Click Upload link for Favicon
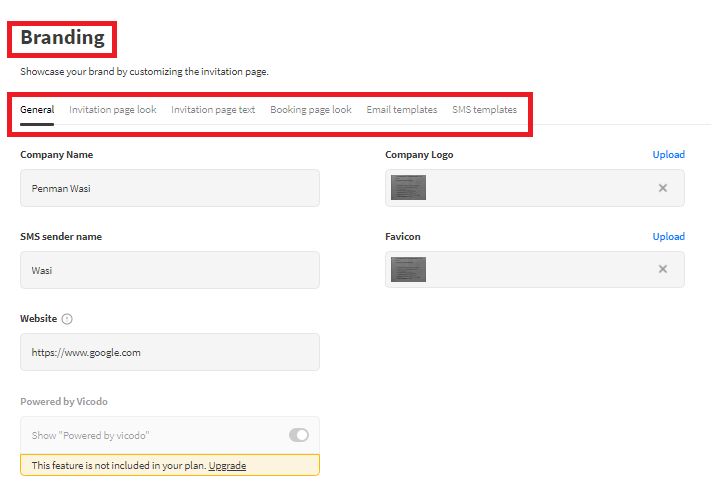Screen dimensions: 711x496 tap(668, 237)
